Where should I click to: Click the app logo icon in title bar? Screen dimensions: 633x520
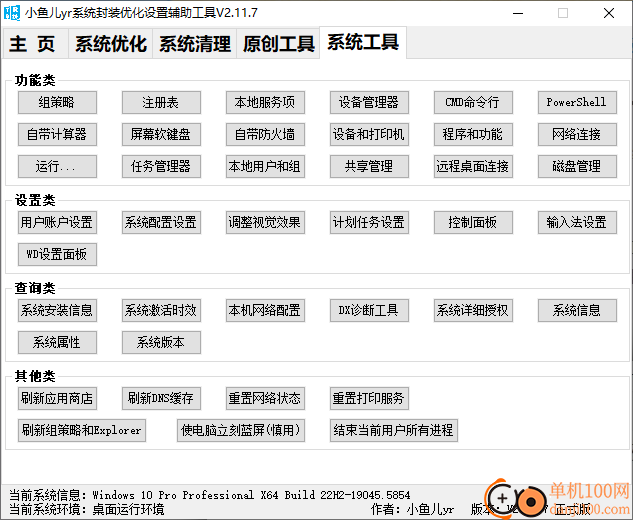tap(12, 13)
